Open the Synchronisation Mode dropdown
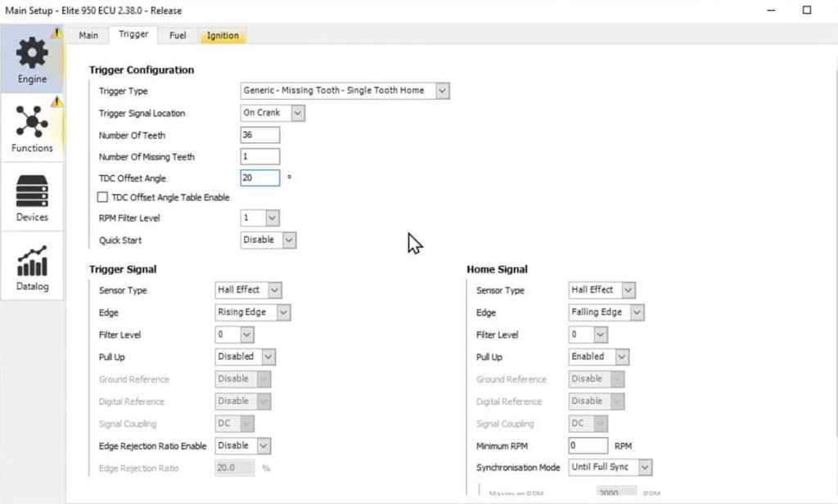The width and height of the screenshot is (838, 504). click(x=645, y=467)
